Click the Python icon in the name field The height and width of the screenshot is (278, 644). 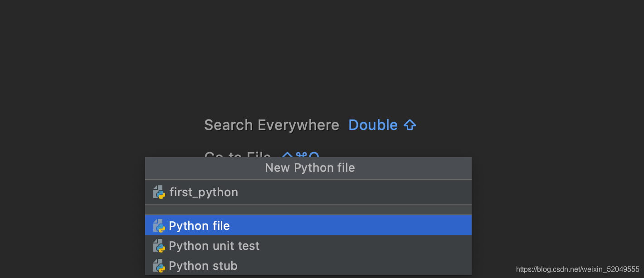pos(159,192)
